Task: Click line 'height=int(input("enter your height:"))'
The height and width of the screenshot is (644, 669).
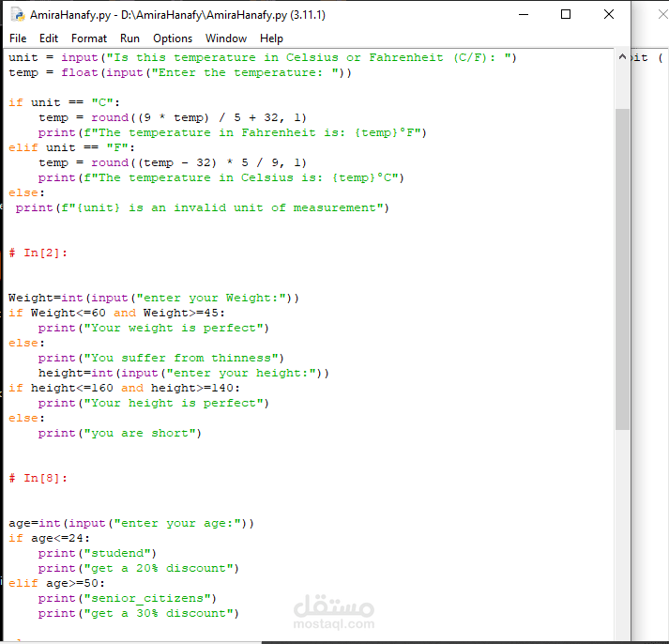Action: coord(184,373)
